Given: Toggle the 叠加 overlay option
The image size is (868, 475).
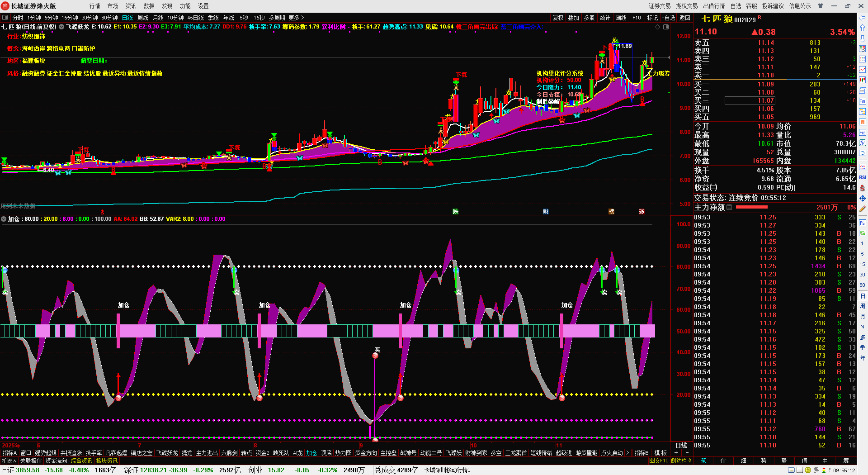Looking at the screenshot, I should (573, 18).
